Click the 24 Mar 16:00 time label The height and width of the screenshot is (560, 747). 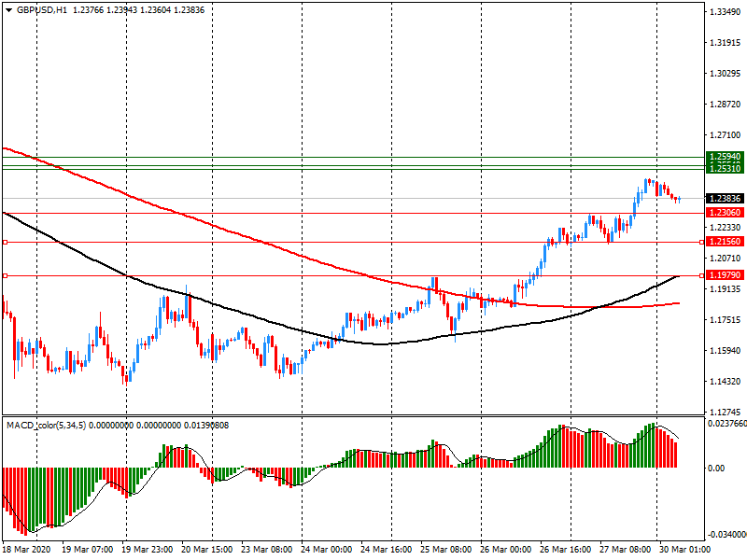point(387,550)
